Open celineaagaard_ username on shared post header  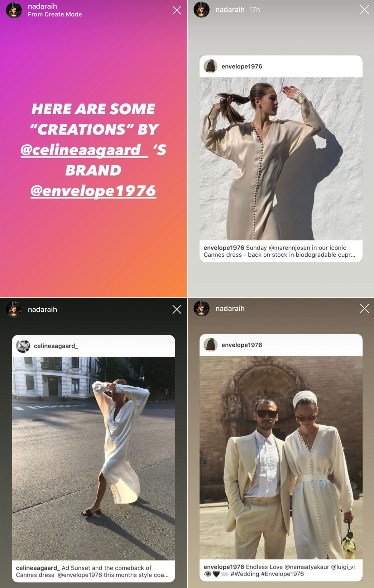coord(56,346)
